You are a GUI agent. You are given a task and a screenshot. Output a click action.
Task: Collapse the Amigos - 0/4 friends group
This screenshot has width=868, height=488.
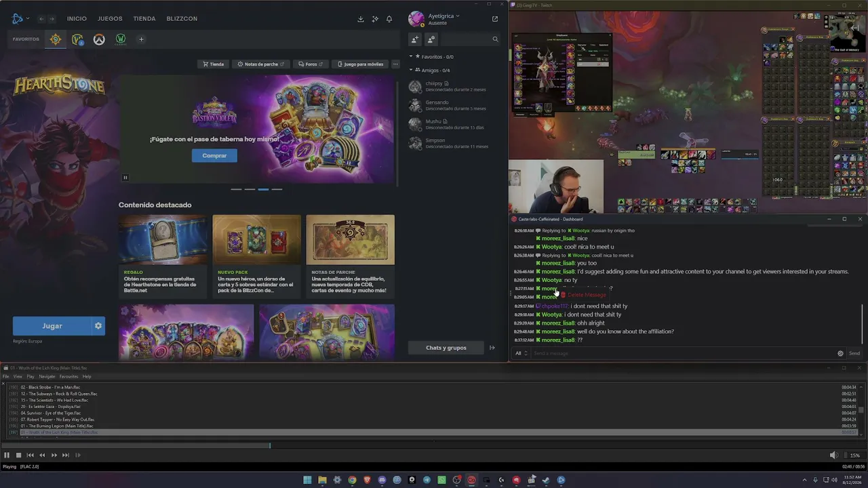(411, 70)
